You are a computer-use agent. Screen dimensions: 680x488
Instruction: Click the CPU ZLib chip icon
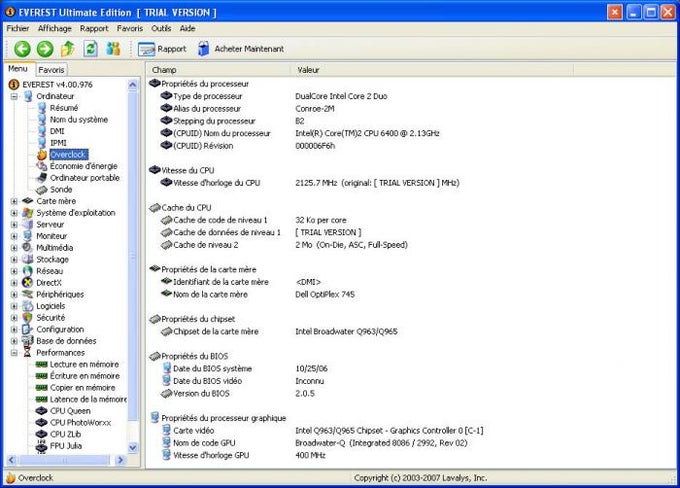point(42,434)
